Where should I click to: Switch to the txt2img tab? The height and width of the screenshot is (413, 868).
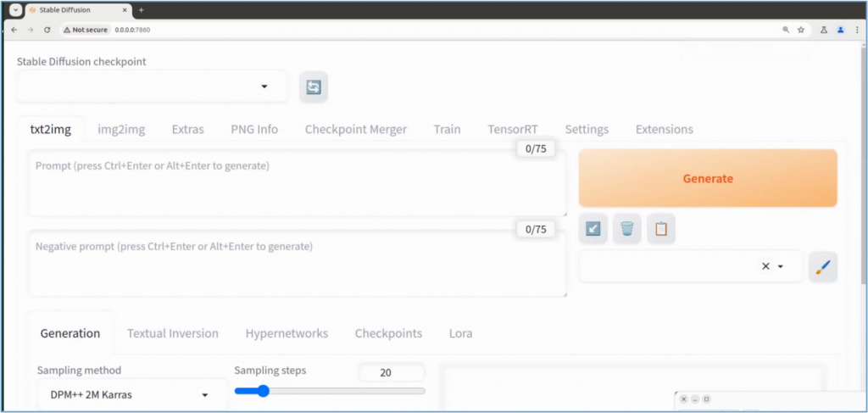pyautogui.click(x=50, y=130)
